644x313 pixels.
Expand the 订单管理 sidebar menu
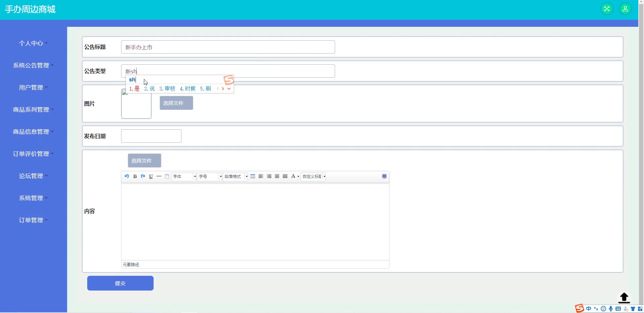point(34,220)
